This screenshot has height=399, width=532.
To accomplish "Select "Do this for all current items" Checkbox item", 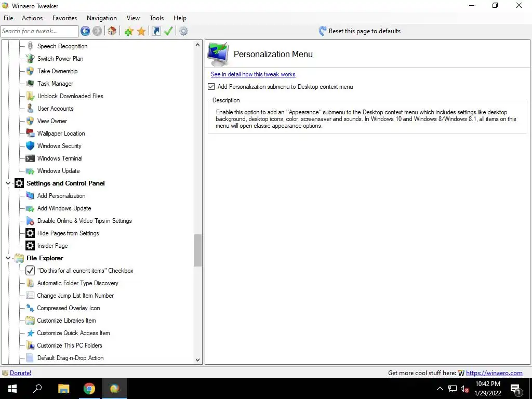I will pyautogui.click(x=85, y=271).
